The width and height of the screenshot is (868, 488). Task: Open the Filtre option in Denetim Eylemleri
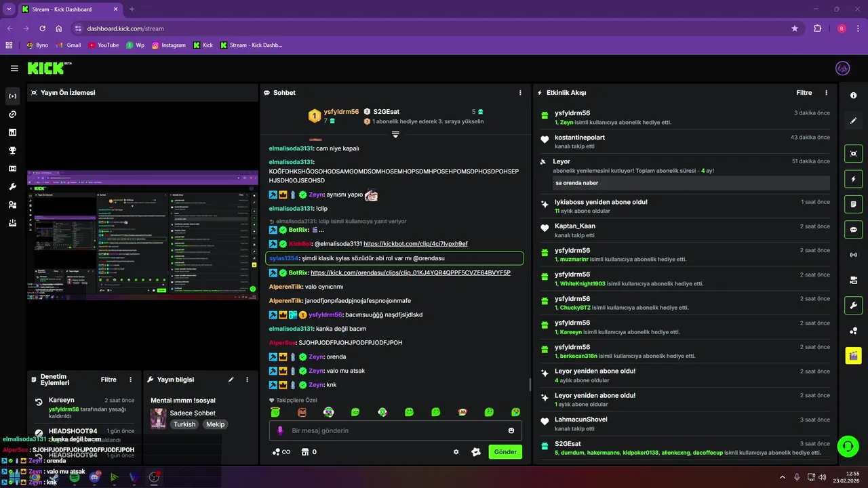point(108,380)
